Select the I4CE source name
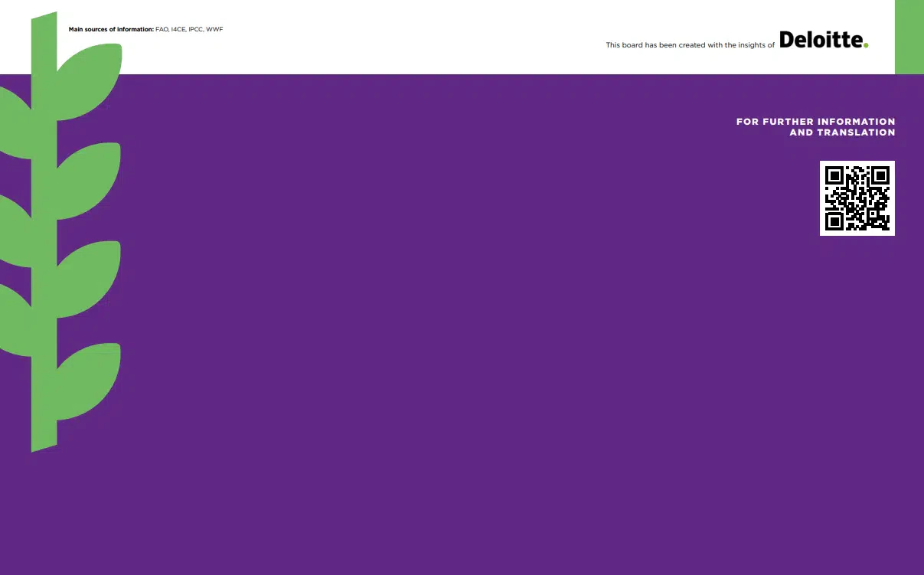This screenshot has height=575, width=924. pyautogui.click(x=178, y=29)
